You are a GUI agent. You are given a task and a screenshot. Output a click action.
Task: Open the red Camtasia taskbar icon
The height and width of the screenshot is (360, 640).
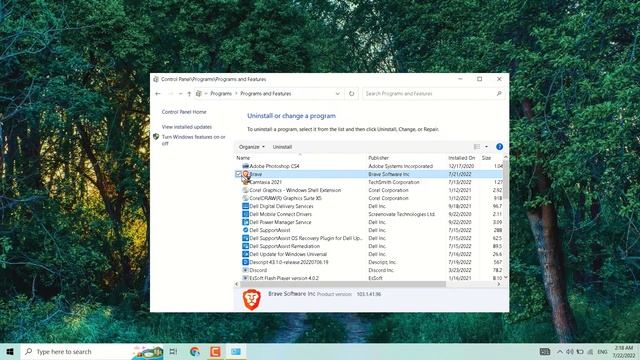tap(215, 351)
